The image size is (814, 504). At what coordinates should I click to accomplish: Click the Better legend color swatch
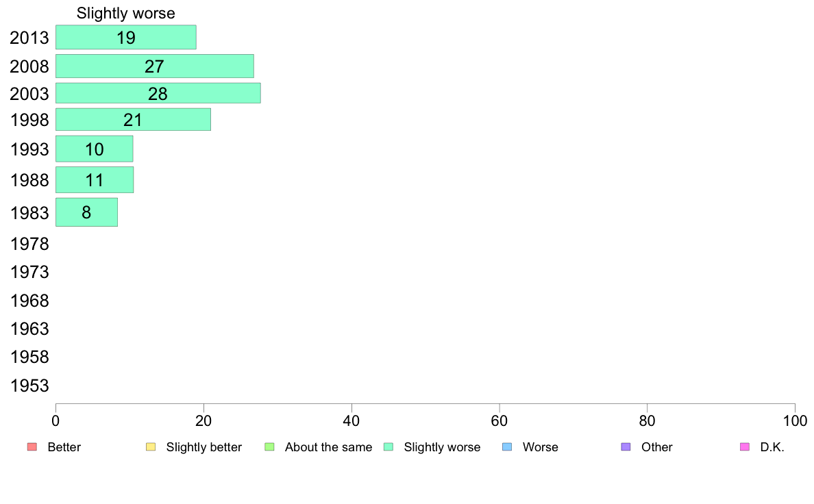coord(32,447)
